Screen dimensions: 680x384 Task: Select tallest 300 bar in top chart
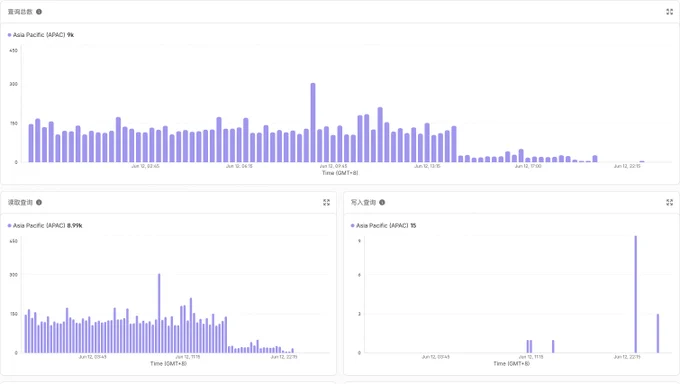tap(313, 123)
